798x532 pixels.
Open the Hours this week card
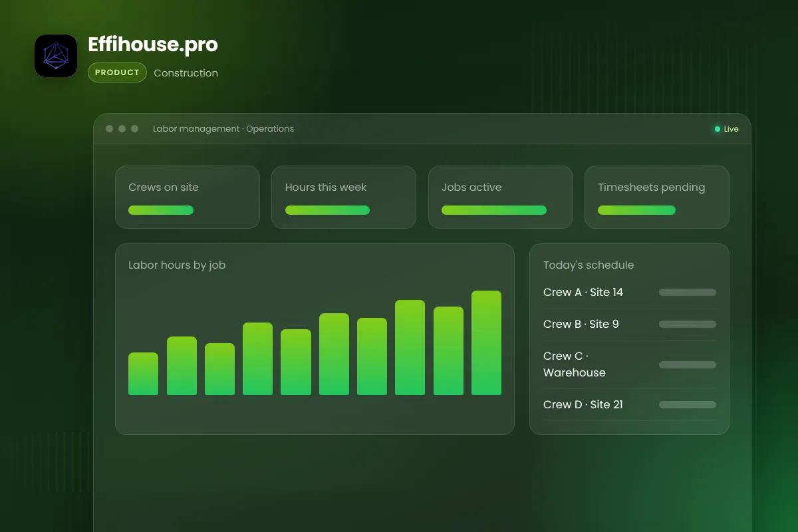[344, 197]
